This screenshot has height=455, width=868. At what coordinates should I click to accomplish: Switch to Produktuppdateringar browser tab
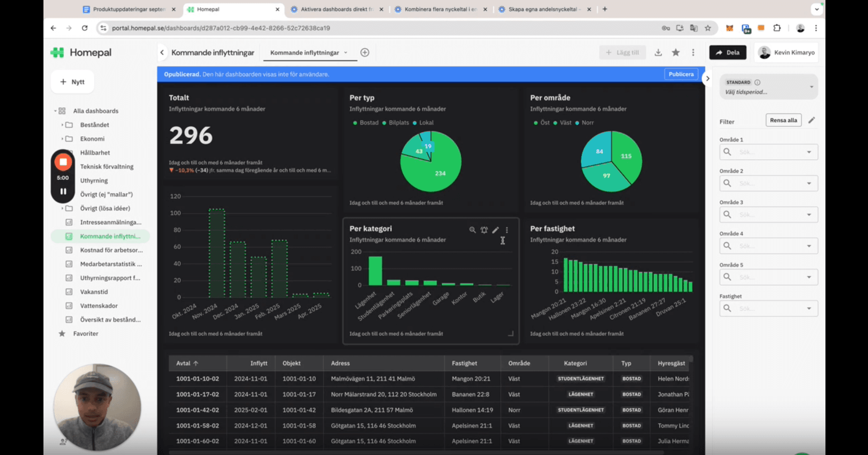[x=129, y=9]
